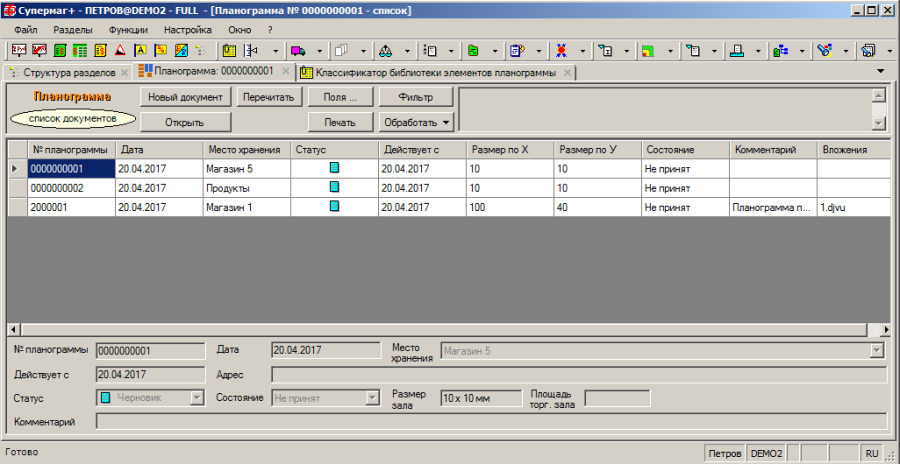Click the Адрес input field
This screenshot has width=900, height=464.
coord(579,375)
